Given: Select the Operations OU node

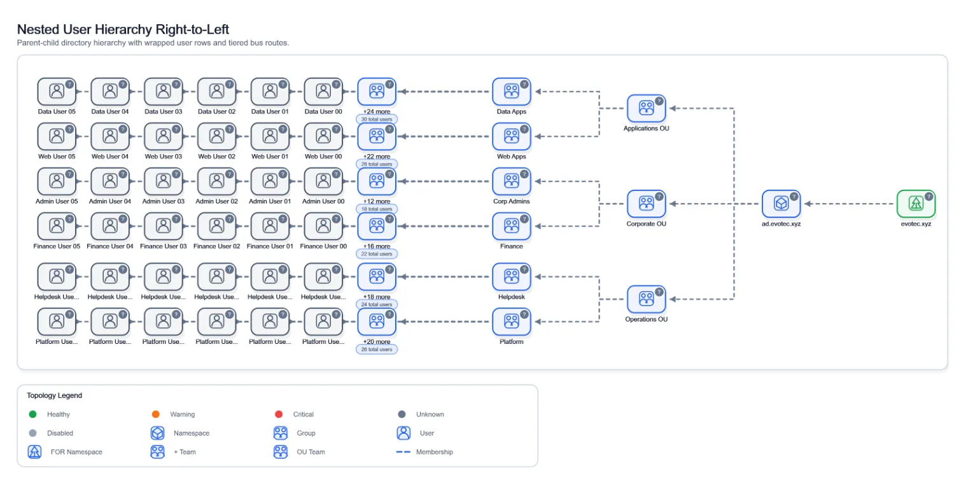Looking at the screenshot, I should pos(646,299).
